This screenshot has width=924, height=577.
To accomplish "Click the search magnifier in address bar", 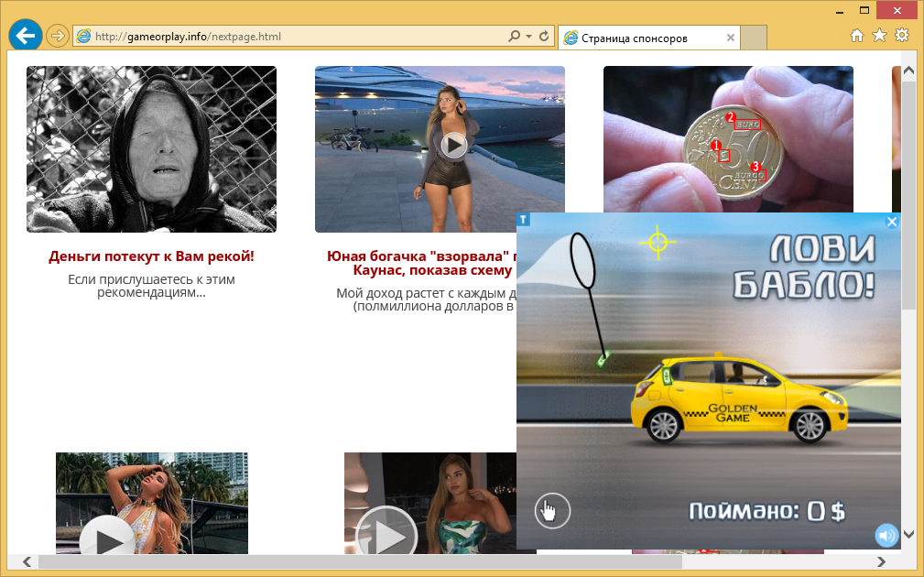I will 516,37.
